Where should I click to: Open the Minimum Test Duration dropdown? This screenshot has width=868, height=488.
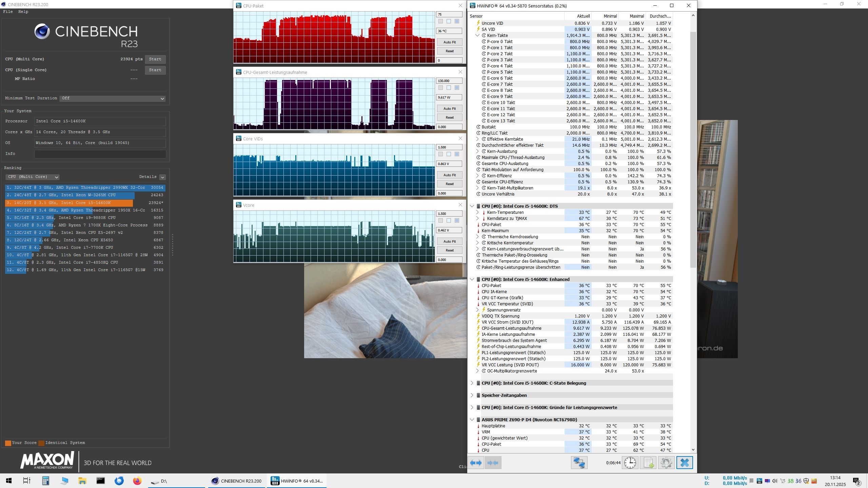click(112, 98)
